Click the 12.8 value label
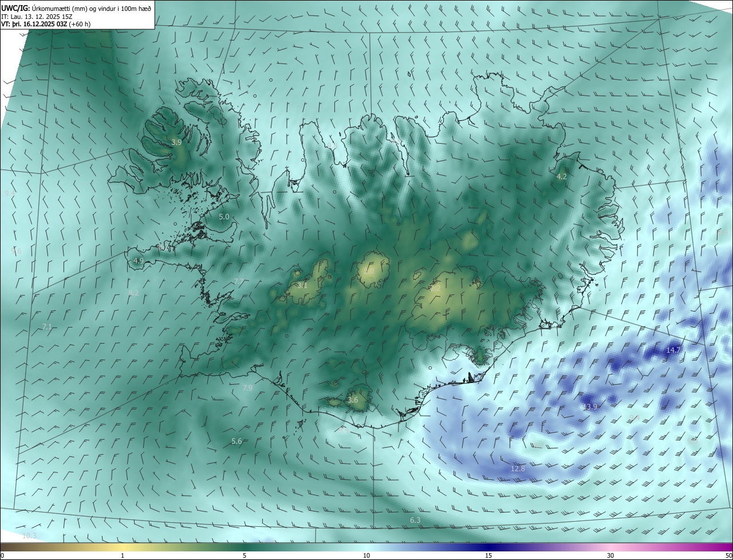Viewport: 733px width, 560px height. coord(518,468)
